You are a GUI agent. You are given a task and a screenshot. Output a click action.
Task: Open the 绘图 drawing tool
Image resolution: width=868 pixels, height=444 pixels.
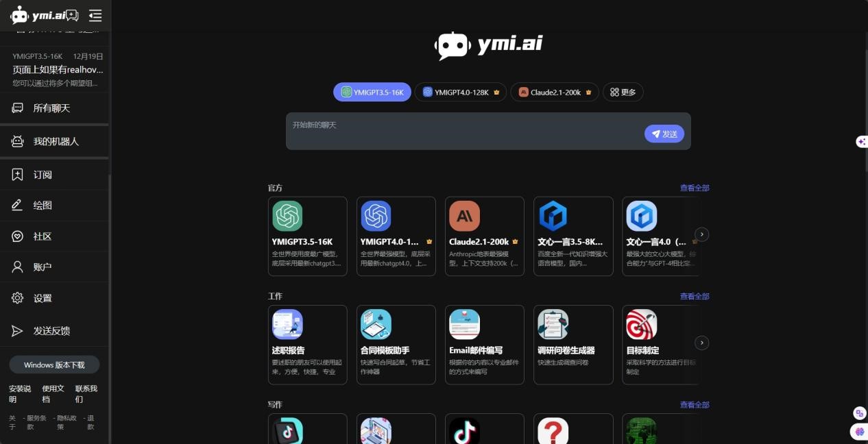point(42,205)
